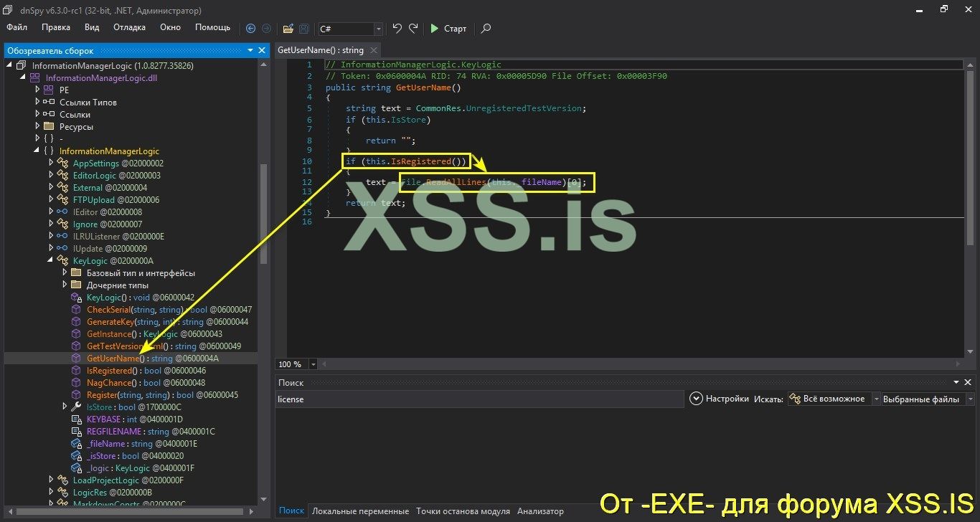This screenshot has height=522, width=980.
Task: Select the ILRUListener interface in tree
Action: (118, 236)
